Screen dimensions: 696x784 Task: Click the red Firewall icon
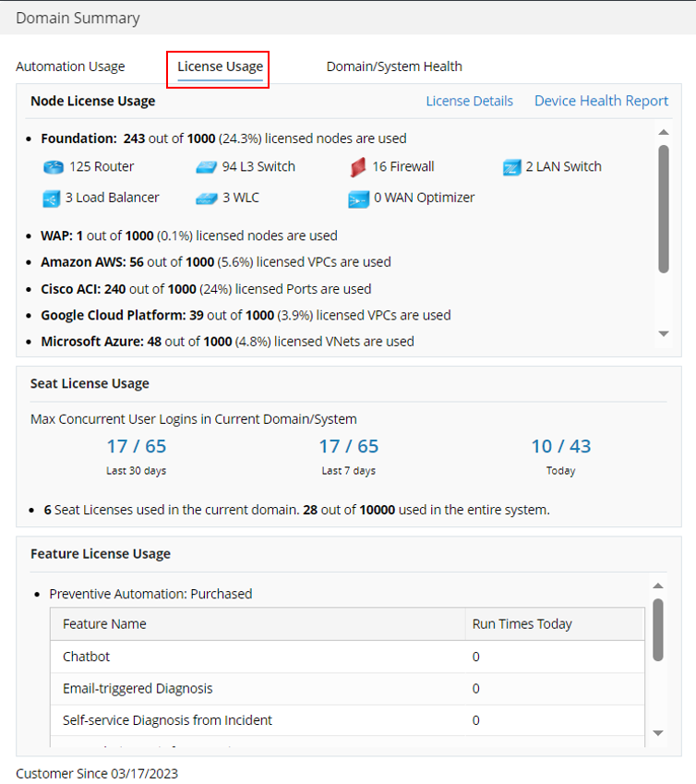coord(358,167)
